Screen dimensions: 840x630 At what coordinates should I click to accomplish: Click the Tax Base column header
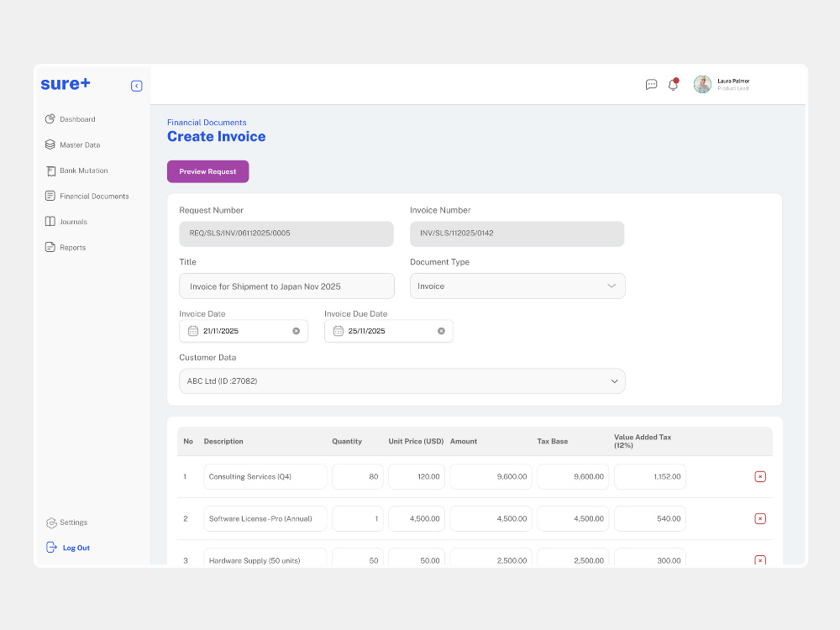coord(553,442)
